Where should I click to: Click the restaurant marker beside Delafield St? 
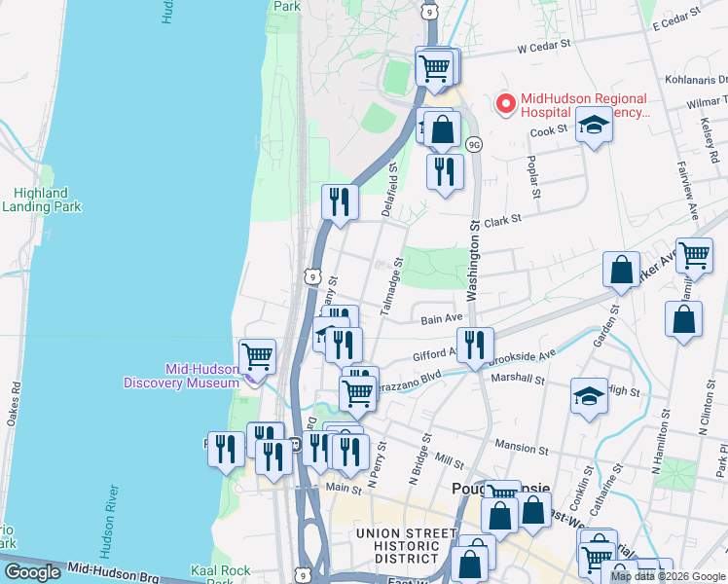point(445,174)
